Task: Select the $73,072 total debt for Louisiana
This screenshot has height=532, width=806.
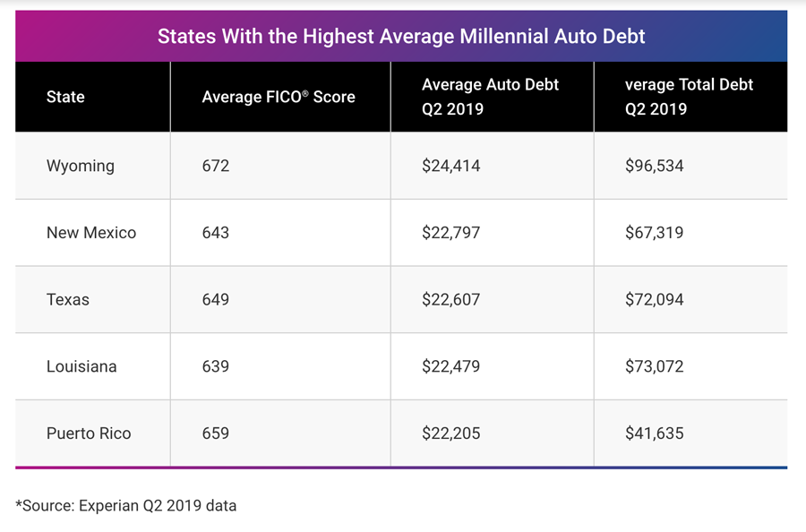Action: pyautogui.click(x=655, y=366)
